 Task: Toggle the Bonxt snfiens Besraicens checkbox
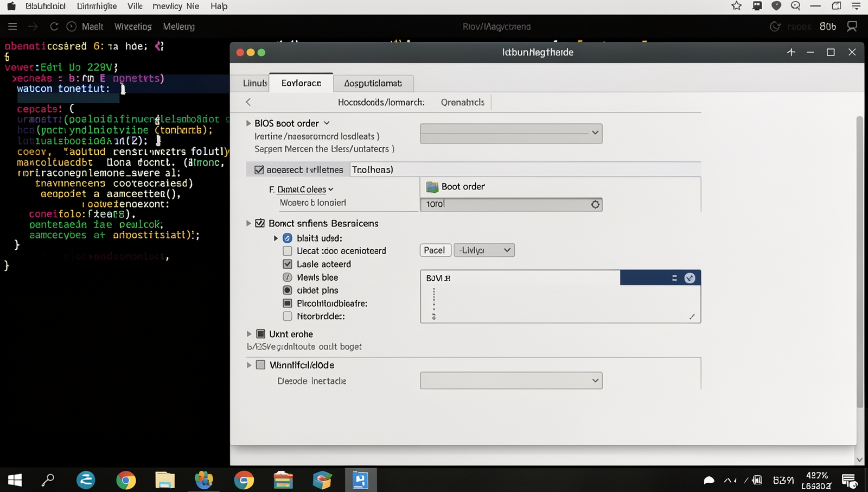pos(260,223)
